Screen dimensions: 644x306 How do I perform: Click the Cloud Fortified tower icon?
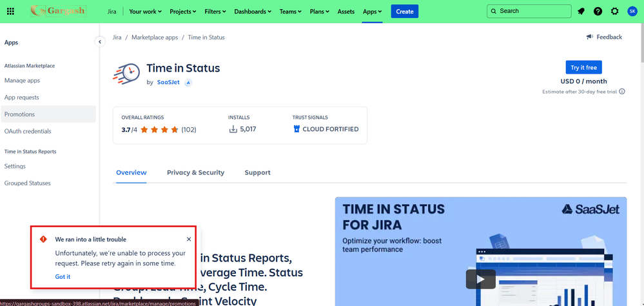(297, 129)
